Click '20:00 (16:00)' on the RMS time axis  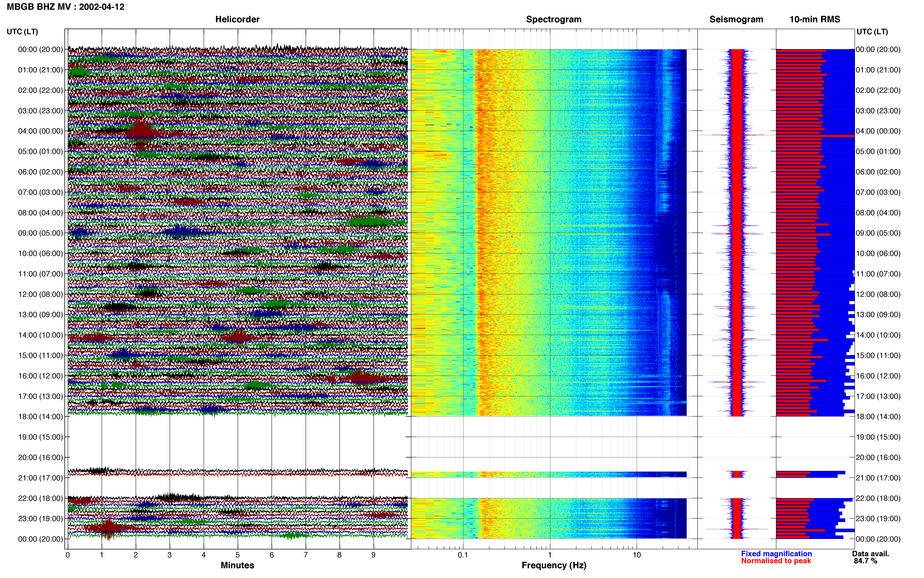click(878, 458)
